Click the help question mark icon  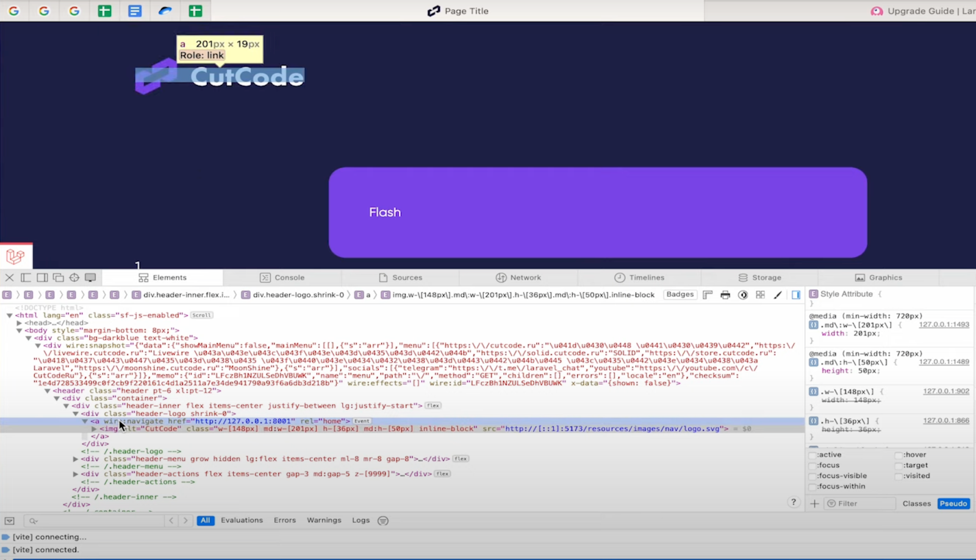[x=793, y=502]
